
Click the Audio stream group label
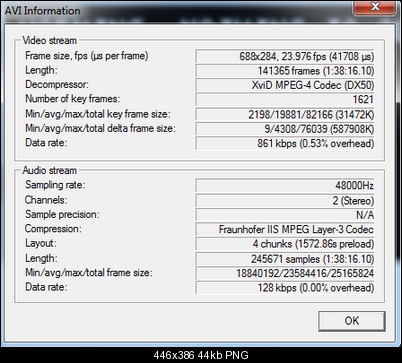pos(50,170)
